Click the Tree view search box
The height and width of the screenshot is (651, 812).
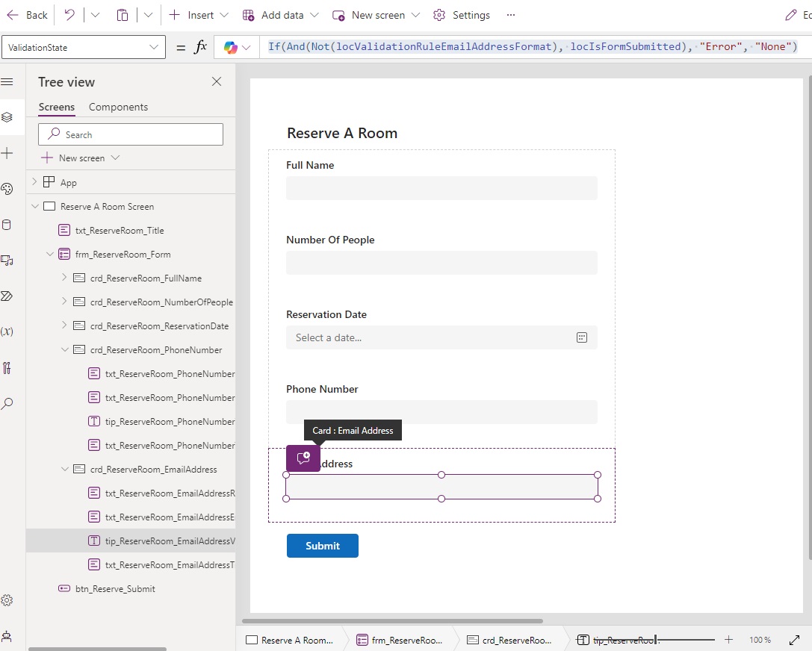pyautogui.click(x=131, y=134)
